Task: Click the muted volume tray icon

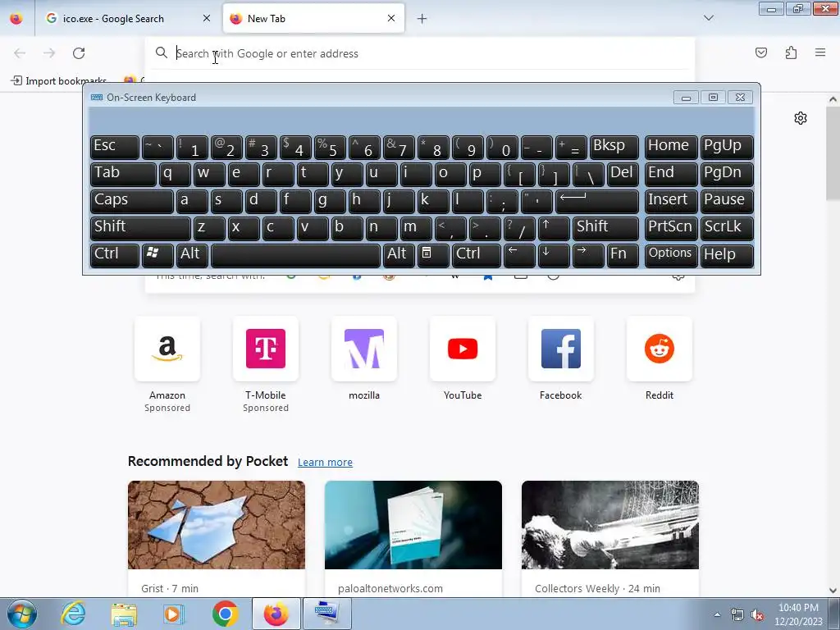Action: (757, 615)
